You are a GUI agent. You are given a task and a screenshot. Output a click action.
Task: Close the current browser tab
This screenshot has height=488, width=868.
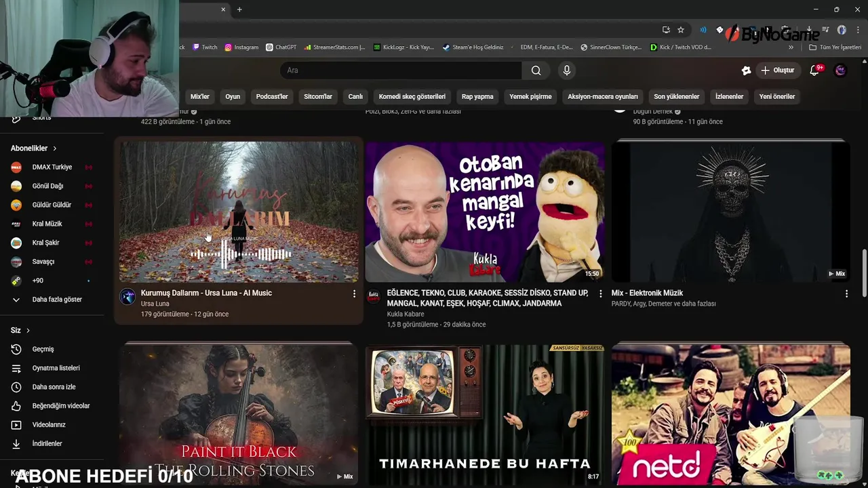click(x=223, y=9)
